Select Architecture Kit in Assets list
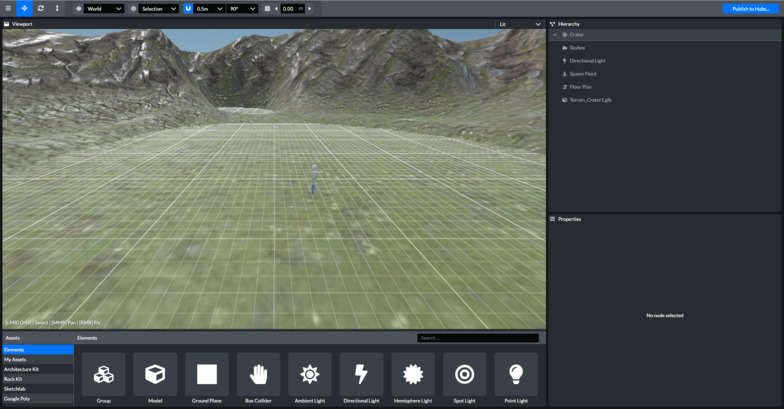Screen dimensions: 784x409 tap(22, 369)
